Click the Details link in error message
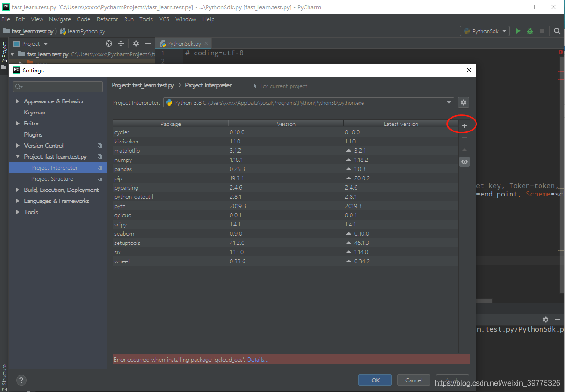The width and height of the screenshot is (565, 392). point(257,359)
